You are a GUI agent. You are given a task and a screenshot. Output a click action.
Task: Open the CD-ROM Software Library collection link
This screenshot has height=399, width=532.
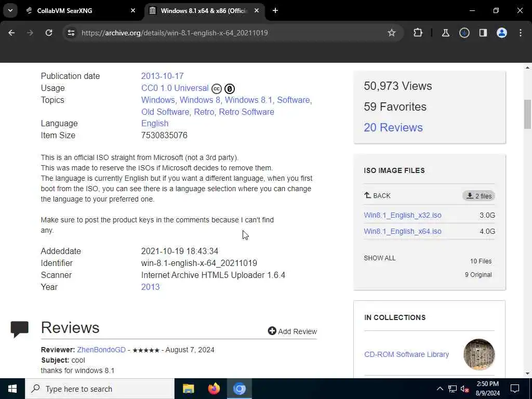(x=406, y=354)
